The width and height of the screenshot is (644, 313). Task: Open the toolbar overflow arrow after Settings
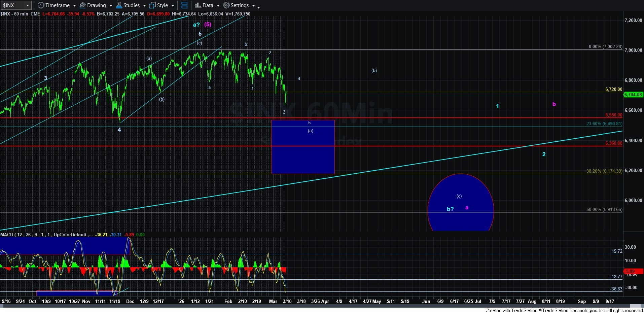point(258,7)
